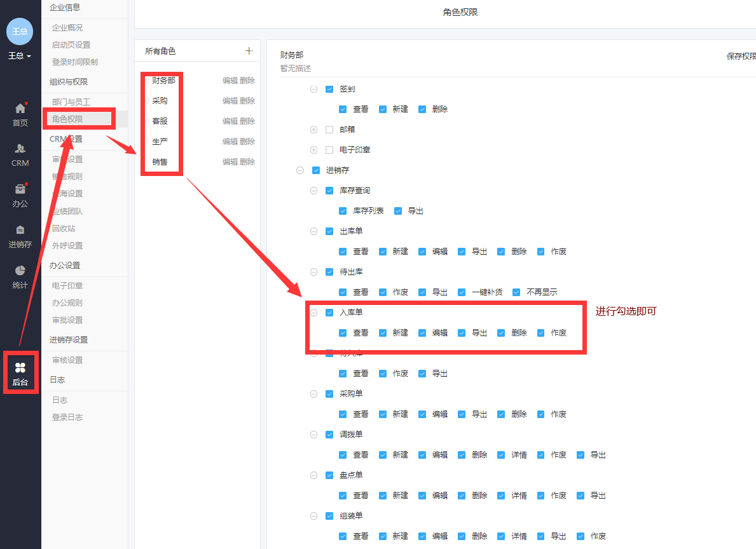Click 编辑 for the 采购 role
The height and width of the screenshot is (549, 756).
(x=230, y=101)
